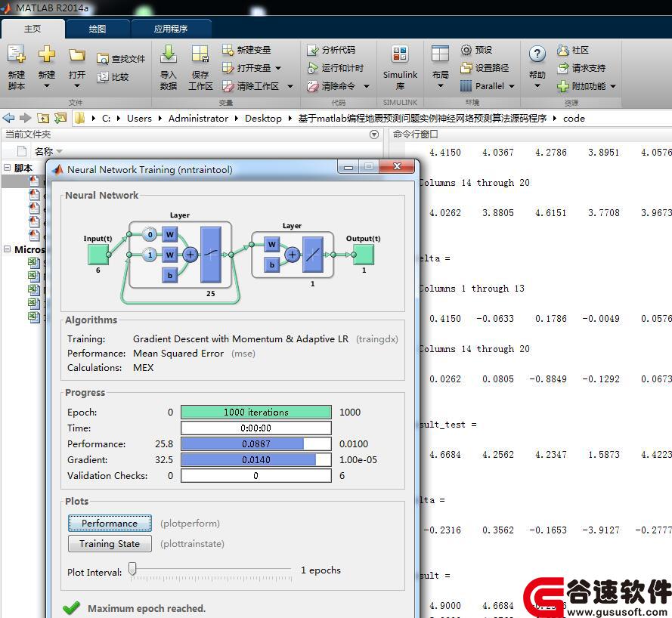The height and width of the screenshot is (618, 672).
Task: Open the 新建 dropdown arrow
Action: point(46,86)
